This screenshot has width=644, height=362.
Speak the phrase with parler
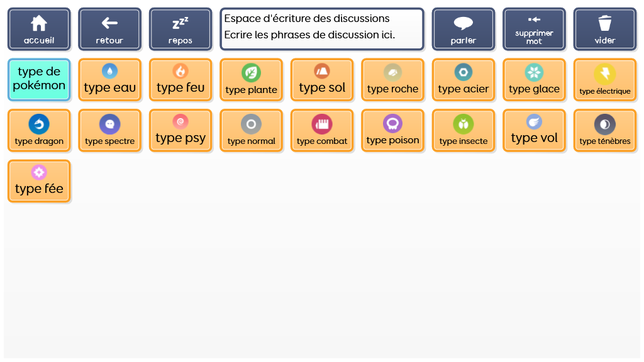point(464,29)
